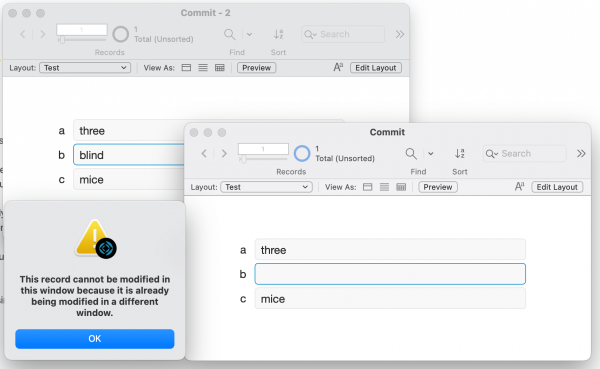
Task: Click Search magnifier dropdown in Commit window
Action: click(492, 154)
